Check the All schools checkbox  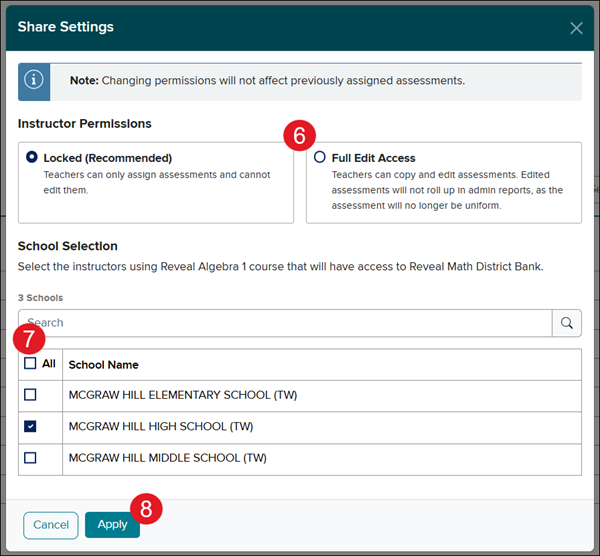click(30, 363)
